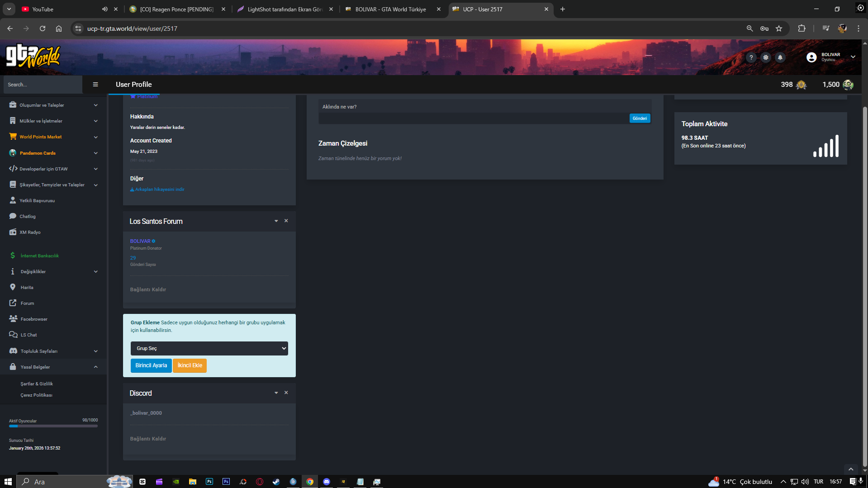
Task: Open the notifications bell icon
Action: point(780,57)
